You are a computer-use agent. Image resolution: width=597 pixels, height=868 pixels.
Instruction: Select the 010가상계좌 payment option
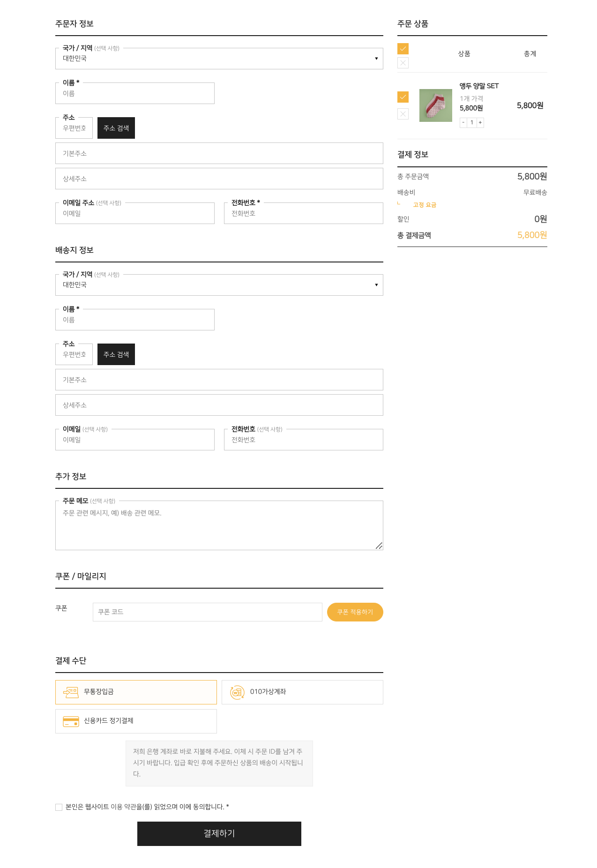click(x=302, y=692)
